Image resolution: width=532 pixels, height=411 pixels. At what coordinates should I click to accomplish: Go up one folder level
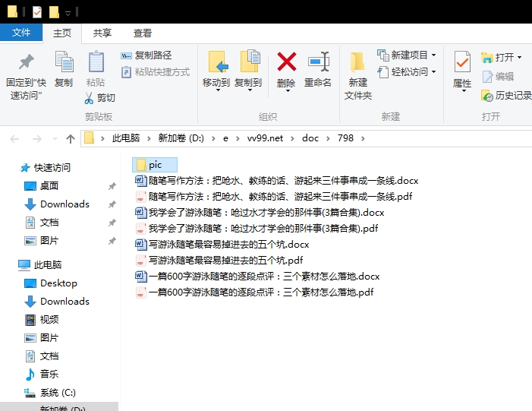point(71,138)
